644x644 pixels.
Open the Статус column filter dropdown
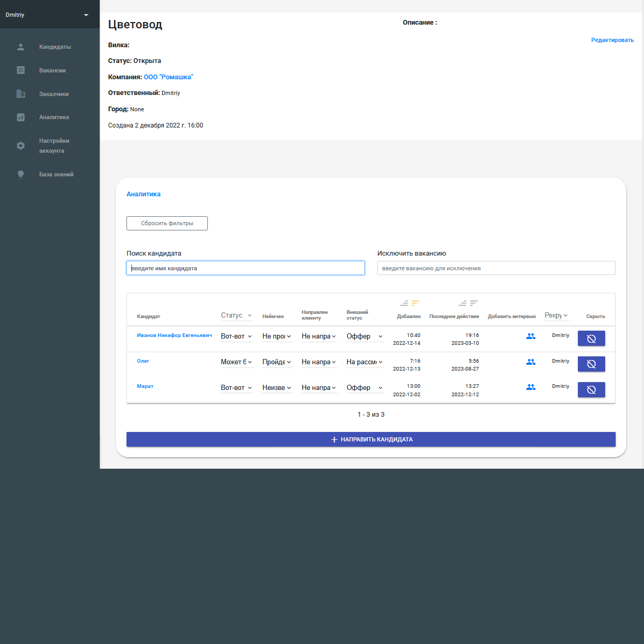coord(236,315)
